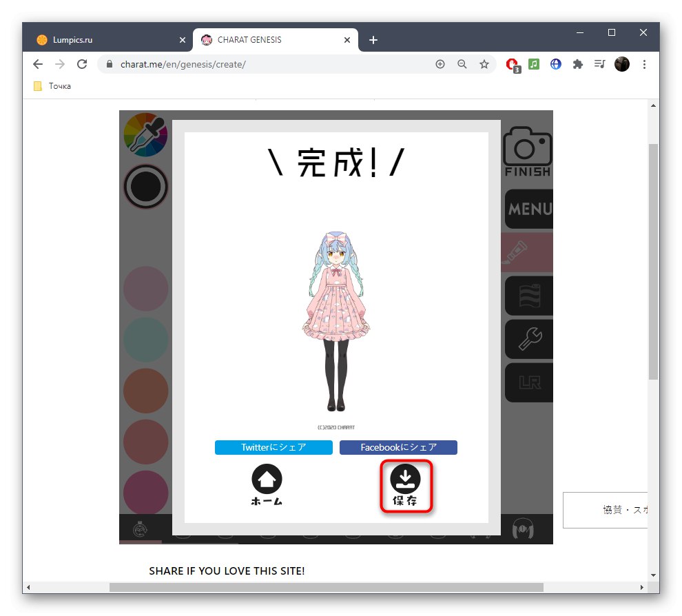This screenshot has height=616, width=682.
Task: Click the FINISH camera icon
Action: [x=528, y=152]
